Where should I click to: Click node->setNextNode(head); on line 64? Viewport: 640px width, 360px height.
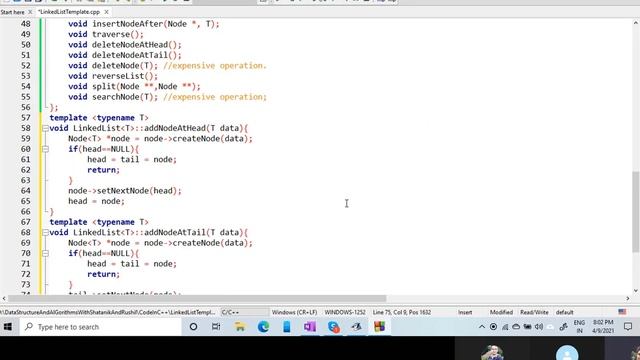pyautogui.click(x=125, y=191)
